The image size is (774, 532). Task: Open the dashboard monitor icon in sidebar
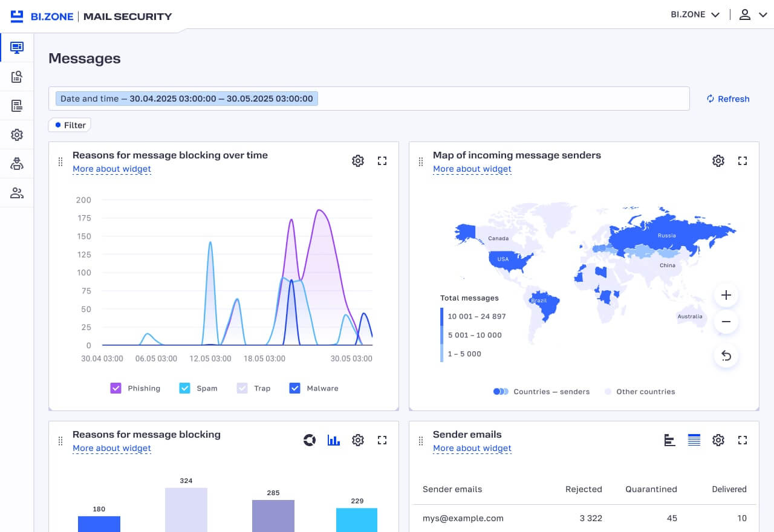click(x=17, y=47)
